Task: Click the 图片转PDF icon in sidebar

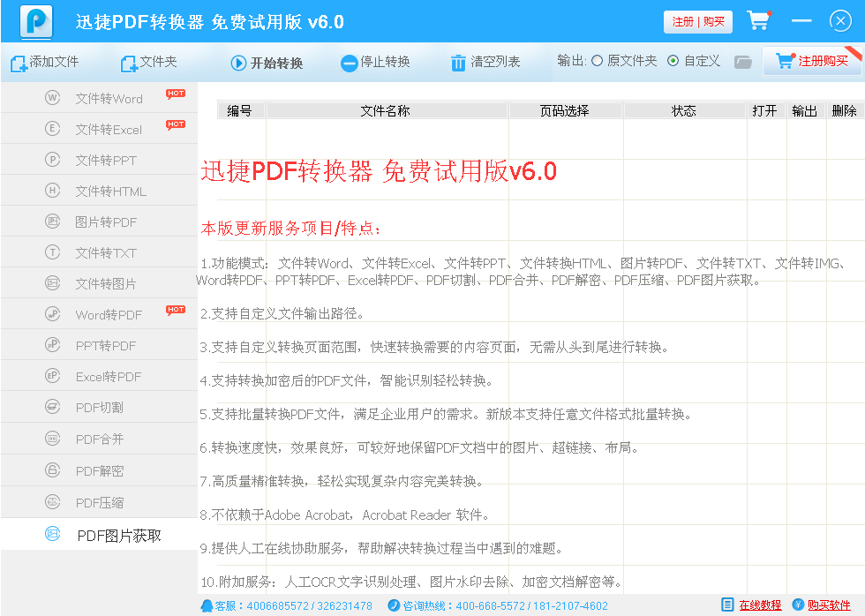Action: 52,222
